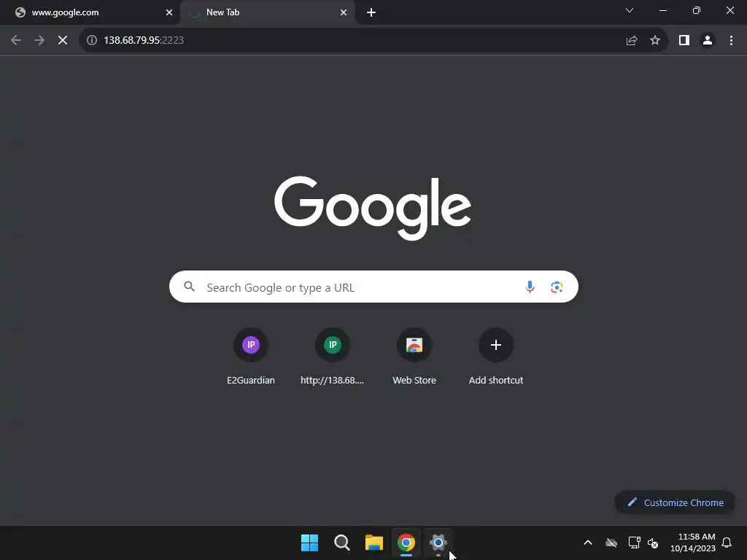Image resolution: width=747 pixels, height=560 pixels.
Task: Open the taskbar clock and date
Action: point(693,542)
